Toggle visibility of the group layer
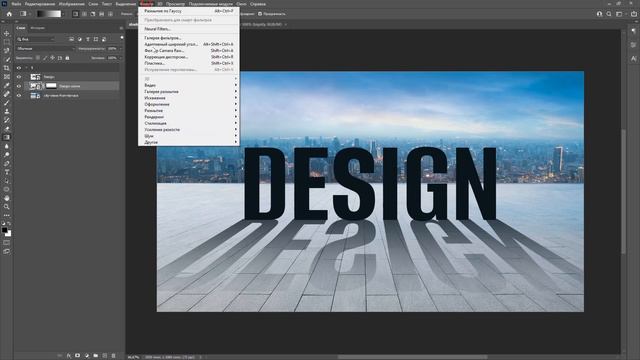The height and width of the screenshot is (360, 640). (x=18, y=68)
